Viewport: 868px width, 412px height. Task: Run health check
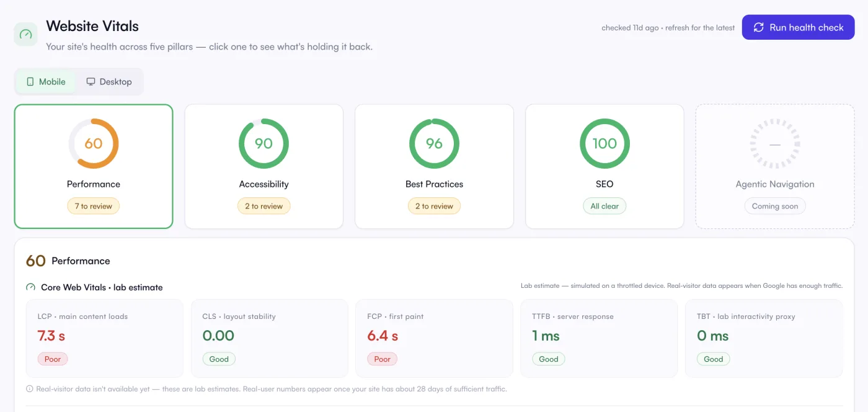pyautogui.click(x=798, y=27)
